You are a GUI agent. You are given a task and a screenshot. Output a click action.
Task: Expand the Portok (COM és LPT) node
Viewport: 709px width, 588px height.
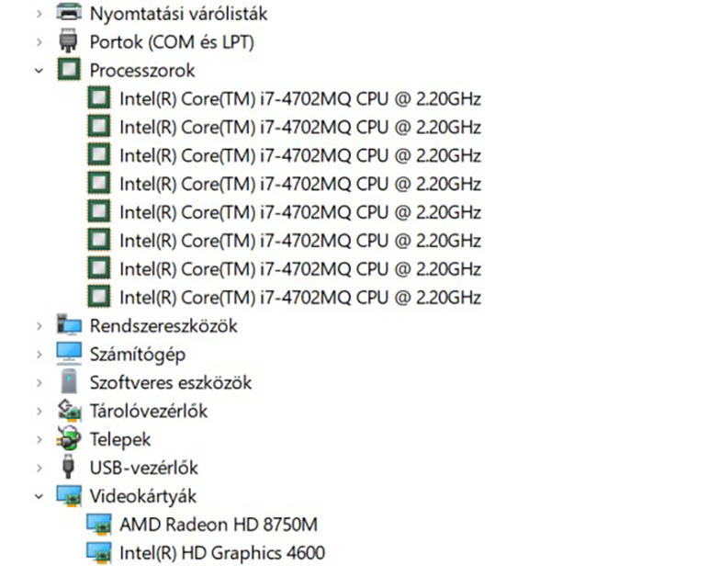39,42
